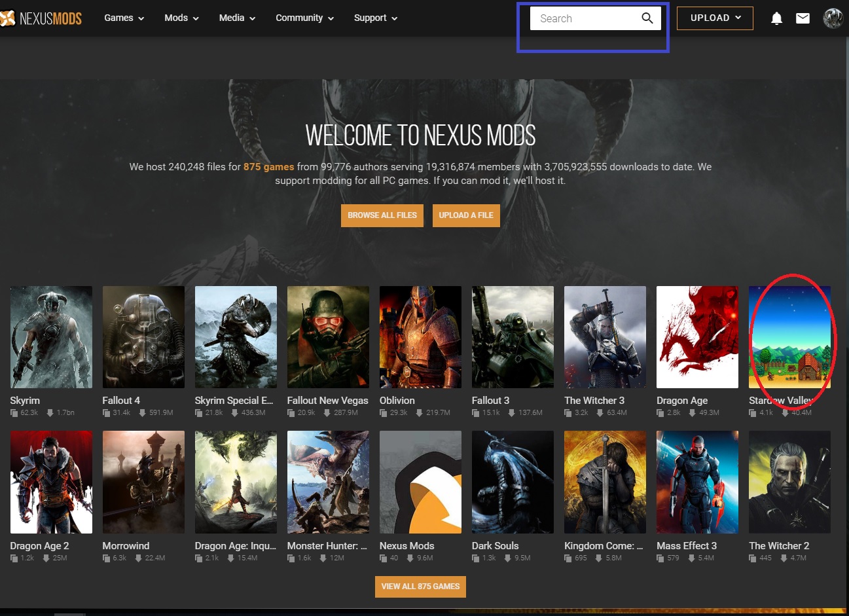Click the Nexus Mods logo
This screenshot has width=849, height=616.
pyautogui.click(x=41, y=18)
